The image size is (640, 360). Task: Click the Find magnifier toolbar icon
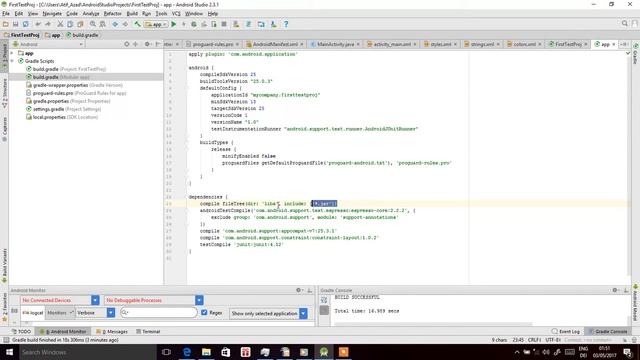click(93, 24)
